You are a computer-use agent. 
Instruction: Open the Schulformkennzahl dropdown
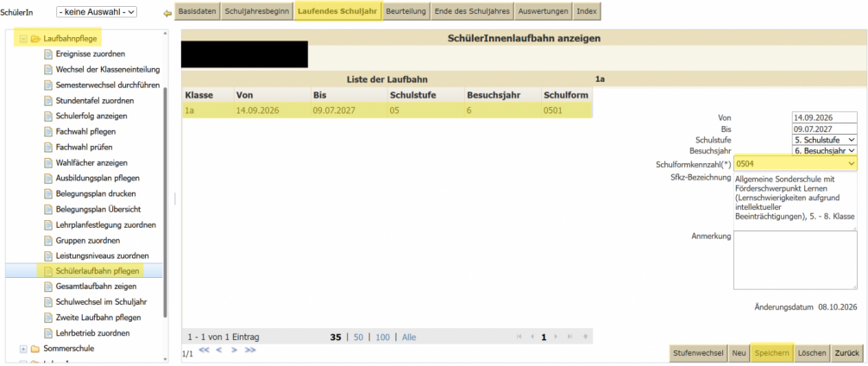(x=795, y=164)
